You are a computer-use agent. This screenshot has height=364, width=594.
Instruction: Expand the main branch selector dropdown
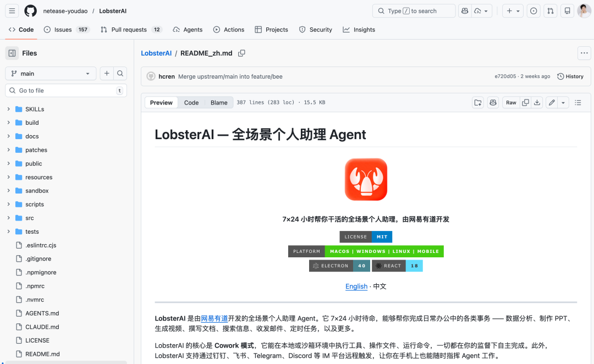(x=50, y=73)
